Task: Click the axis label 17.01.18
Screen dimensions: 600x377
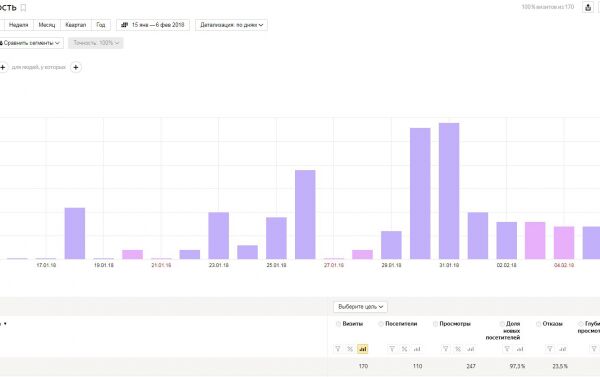Action: (x=46, y=265)
